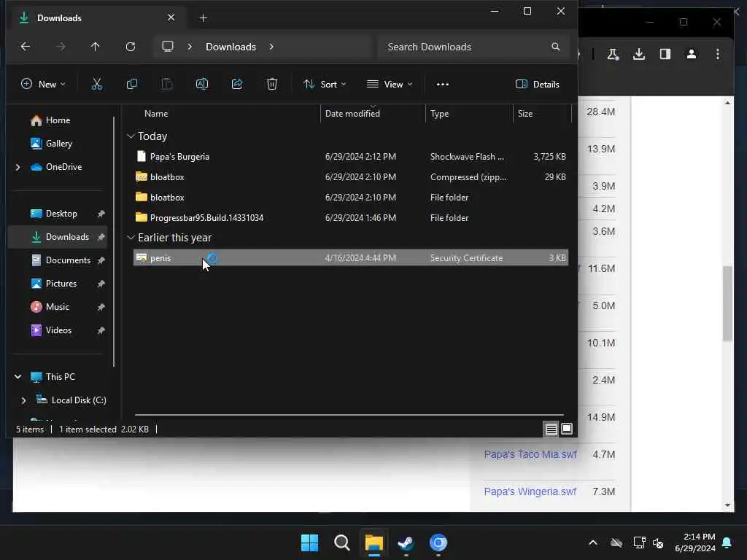The width and height of the screenshot is (747, 560).
Task: Open the Sort dropdown menu
Action: (x=325, y=85)
